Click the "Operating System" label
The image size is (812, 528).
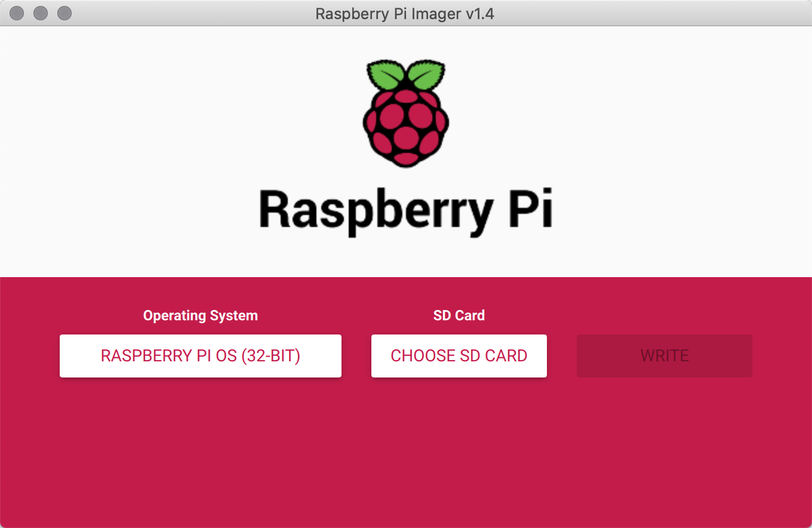click(x=201, y=316)
